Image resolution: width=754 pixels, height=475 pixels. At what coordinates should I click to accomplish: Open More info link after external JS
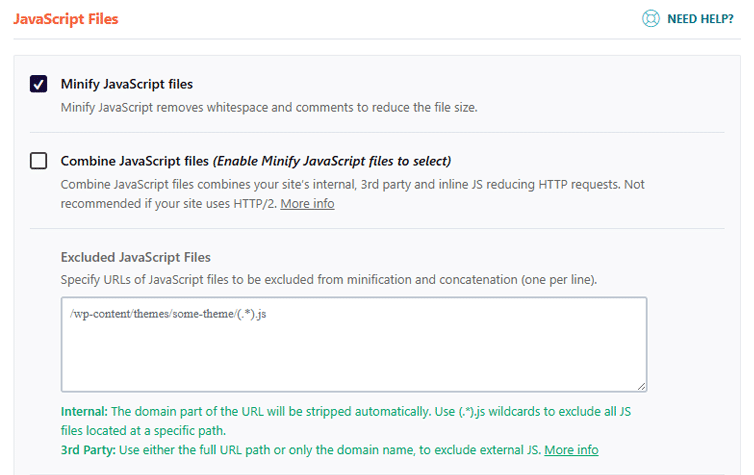pyautogui.click(x=571, y=450)
